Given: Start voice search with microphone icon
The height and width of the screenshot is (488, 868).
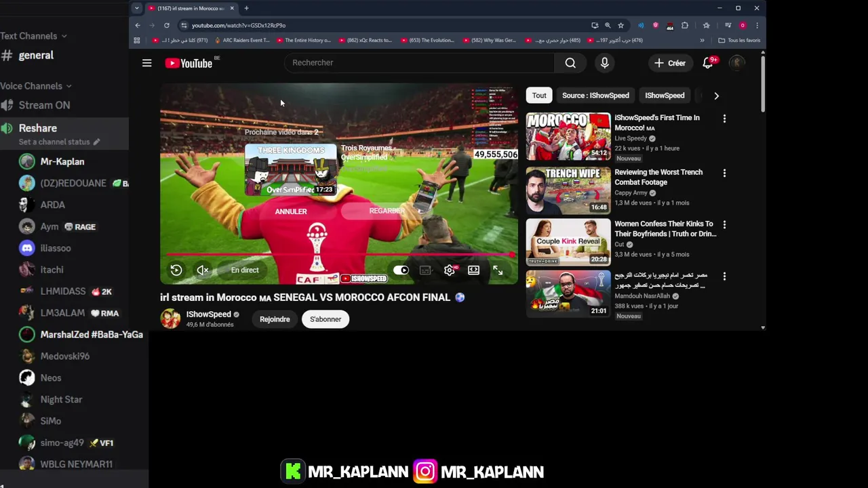Looking at the screenshot, I should (x=604, y=63).
